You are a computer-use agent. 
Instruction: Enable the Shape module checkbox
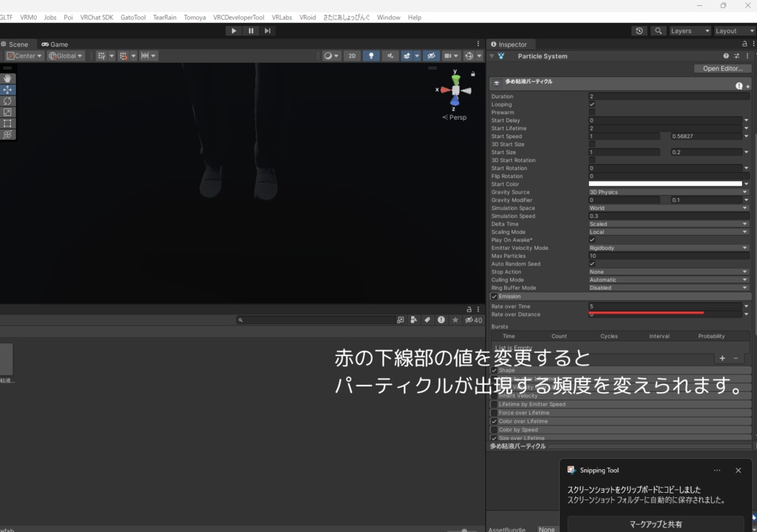coord(494,369)
